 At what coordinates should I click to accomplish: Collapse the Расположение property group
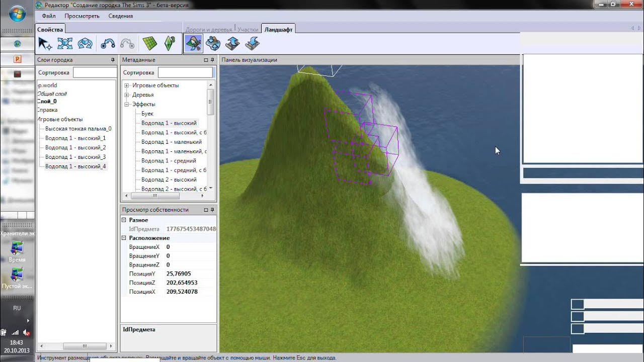pos(124,238)
